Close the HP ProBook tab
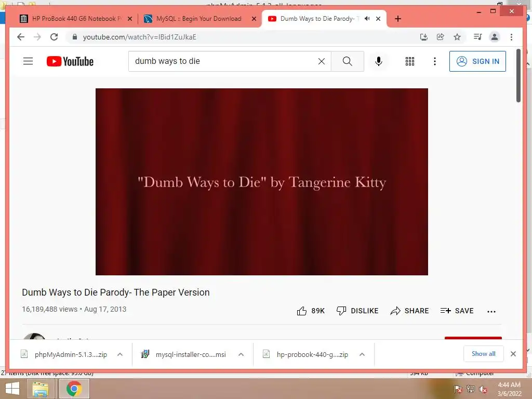This screenshot has height=399, width=532. tap(129, 19)
